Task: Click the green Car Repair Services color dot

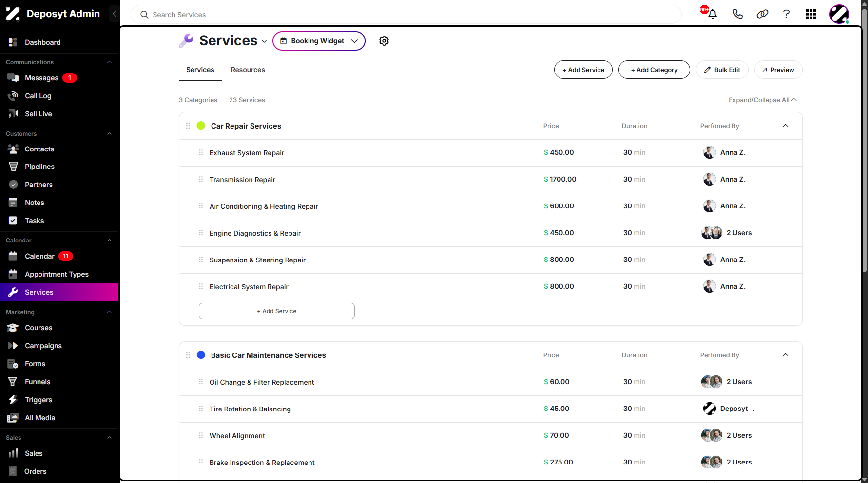Action: (x=201, y=126)
